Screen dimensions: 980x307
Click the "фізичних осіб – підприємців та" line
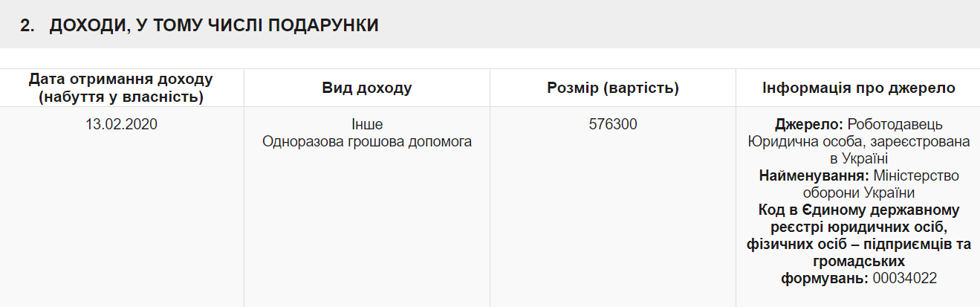[x=858, y=244]
